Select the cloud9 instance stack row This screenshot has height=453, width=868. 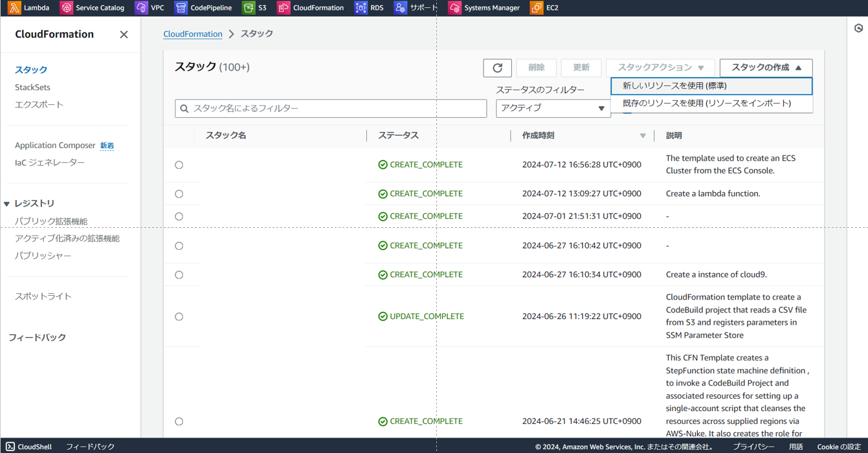[x=179, y=274]
